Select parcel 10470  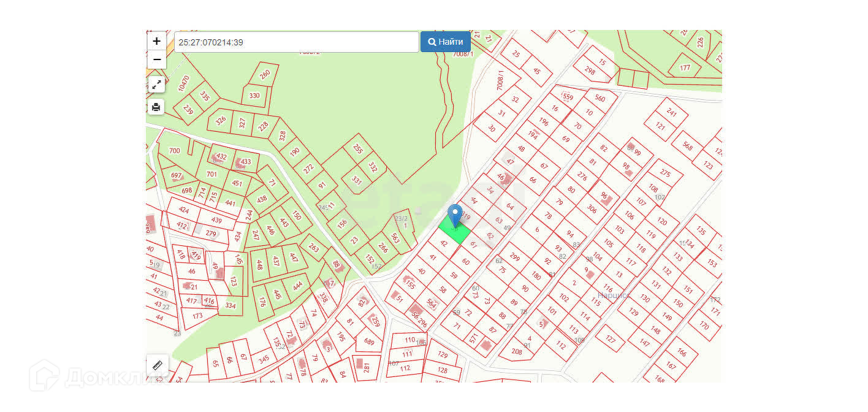(184, 83)
